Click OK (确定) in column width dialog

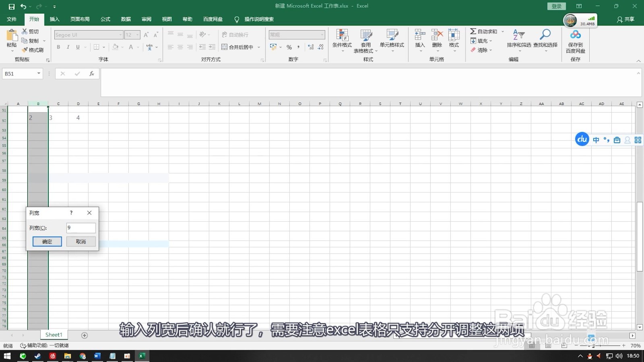[47, 241]
